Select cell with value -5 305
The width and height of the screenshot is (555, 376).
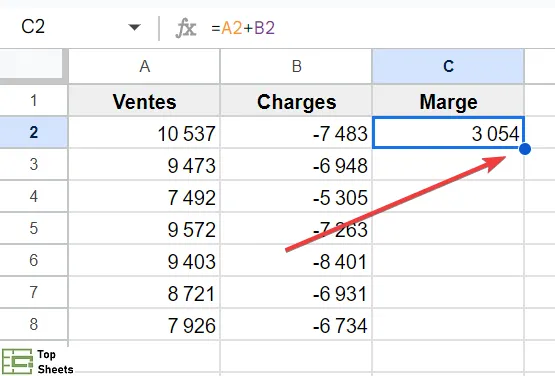(x=296, y=196)
